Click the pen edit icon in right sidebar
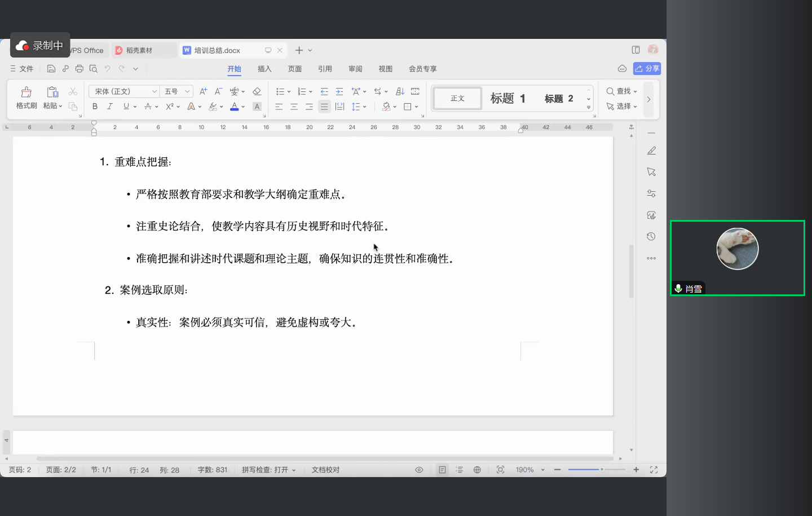Viewport: 812px width, 516px height. tap(651, 151)
